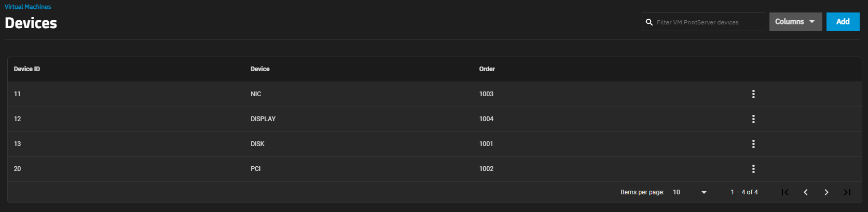
Task: Sort by the Order column header
Action: [x=487, y=69]
